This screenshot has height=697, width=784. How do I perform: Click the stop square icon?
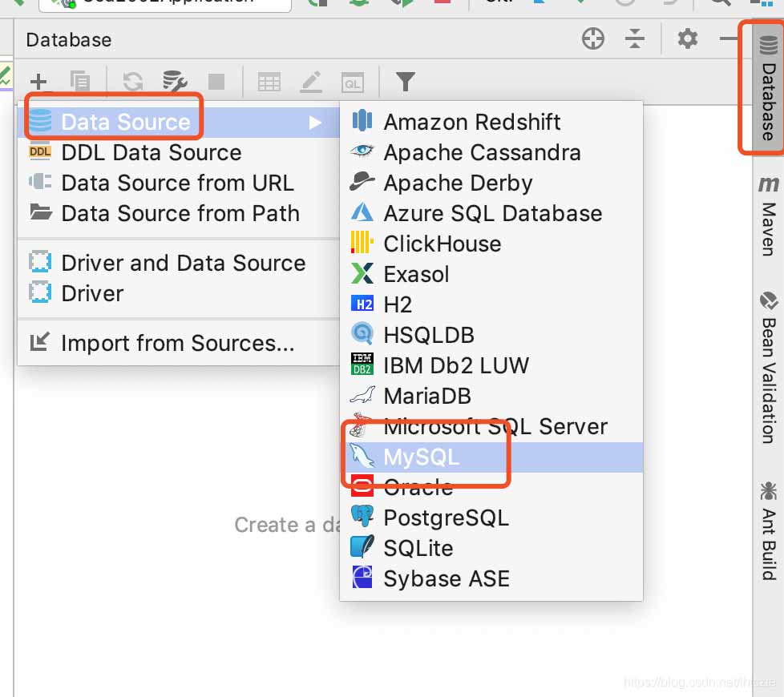click(216, 82)
